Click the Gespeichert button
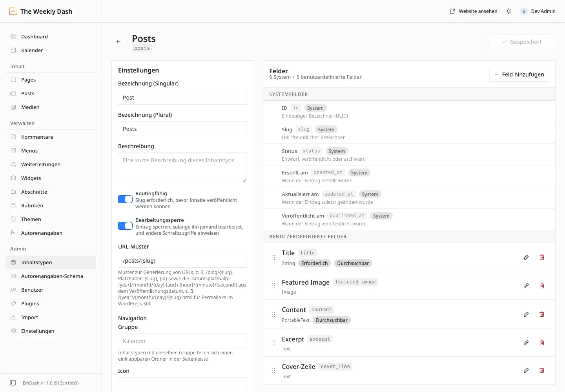565x392 pixels. [522, 42]
